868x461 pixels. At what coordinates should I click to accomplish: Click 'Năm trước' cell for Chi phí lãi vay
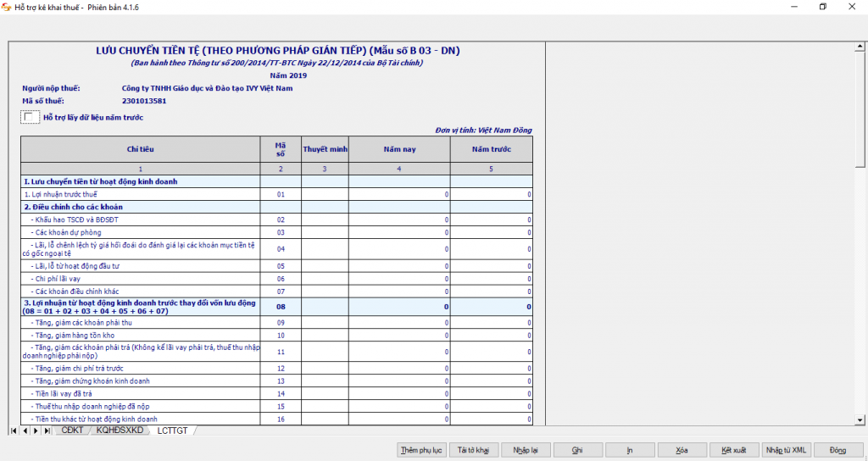pos(492,279)
